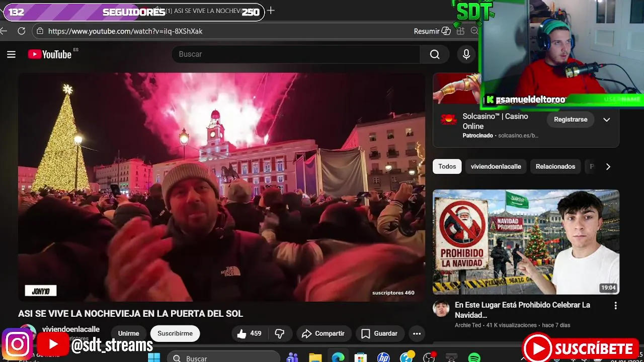The height and width of the screenshot is (362, 644).
Task: Go back with the browser back arrow
Action: point(4,31)
